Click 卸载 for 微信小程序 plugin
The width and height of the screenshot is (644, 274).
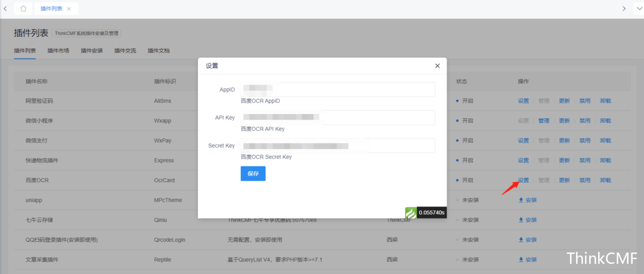click(x=605, y=121)
